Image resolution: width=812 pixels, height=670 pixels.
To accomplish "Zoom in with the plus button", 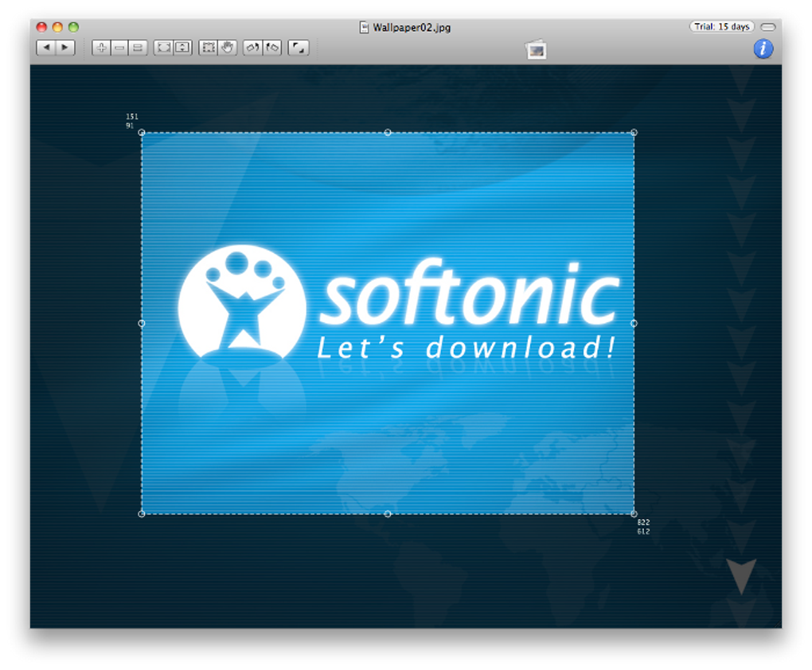I will point(101,48).
